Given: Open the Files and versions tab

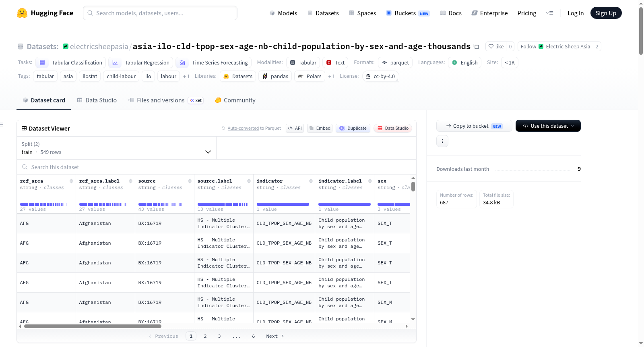Looking at the screenshot, I should click(x=166, y=100).
